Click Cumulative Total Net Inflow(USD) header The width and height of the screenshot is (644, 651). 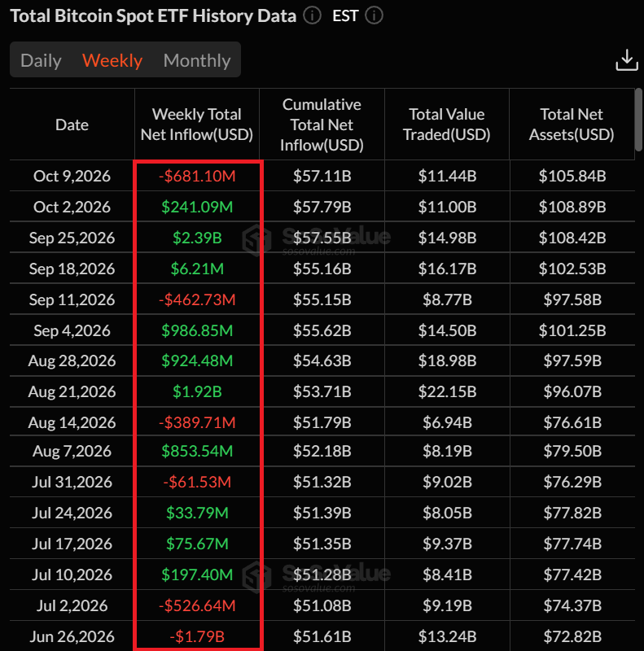[322, 125]
